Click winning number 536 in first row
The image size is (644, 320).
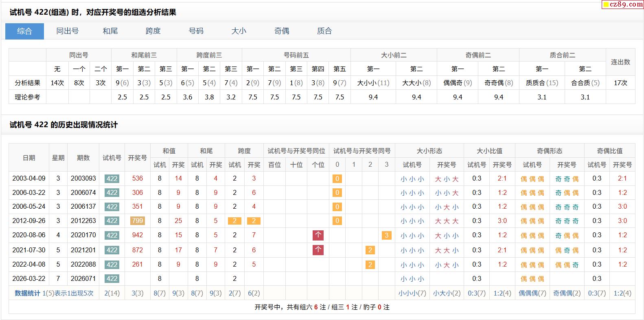tap(137, 179)
